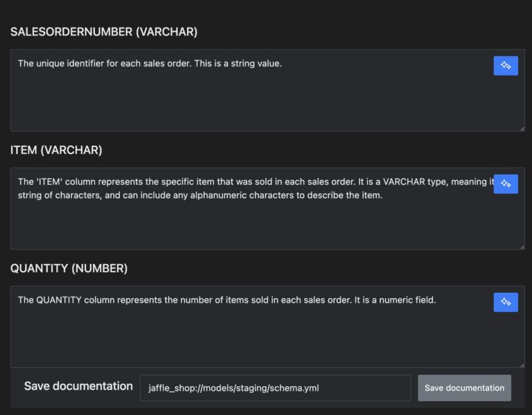Focus the schema.yml path input field
Viewport: 532px width, 415px height.
[x=275, y=388]
